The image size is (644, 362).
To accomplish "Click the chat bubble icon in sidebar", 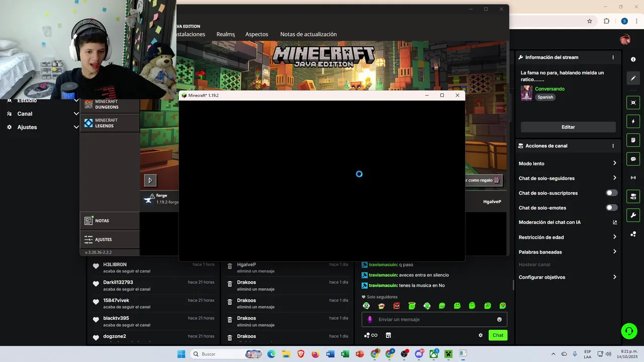I will (633, 159).
